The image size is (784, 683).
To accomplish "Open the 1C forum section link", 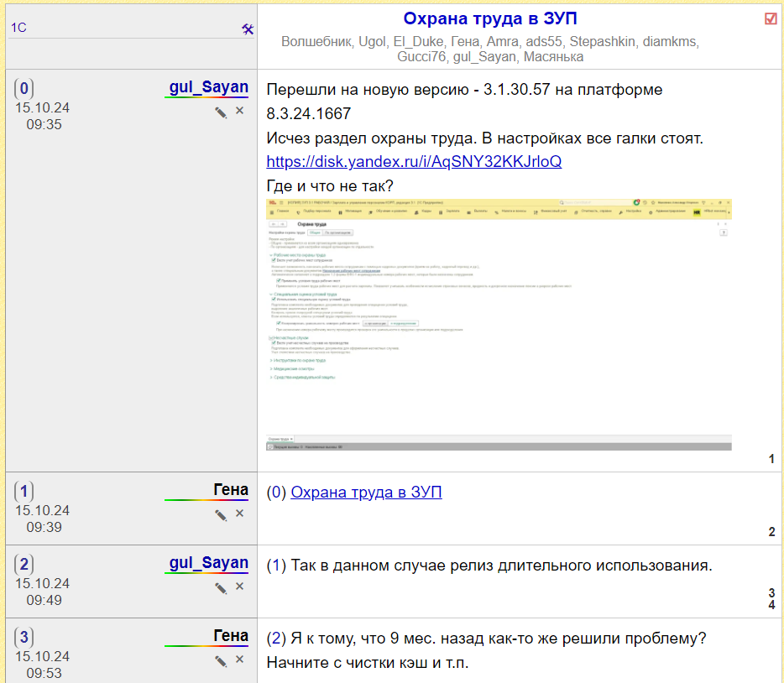I will pos(18,29).
